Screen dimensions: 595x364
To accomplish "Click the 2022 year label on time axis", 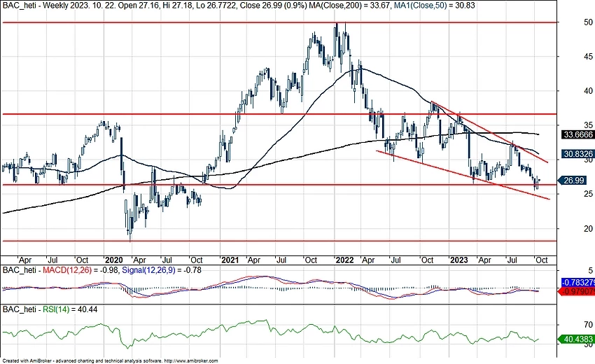I will click(x=345, y=260).
